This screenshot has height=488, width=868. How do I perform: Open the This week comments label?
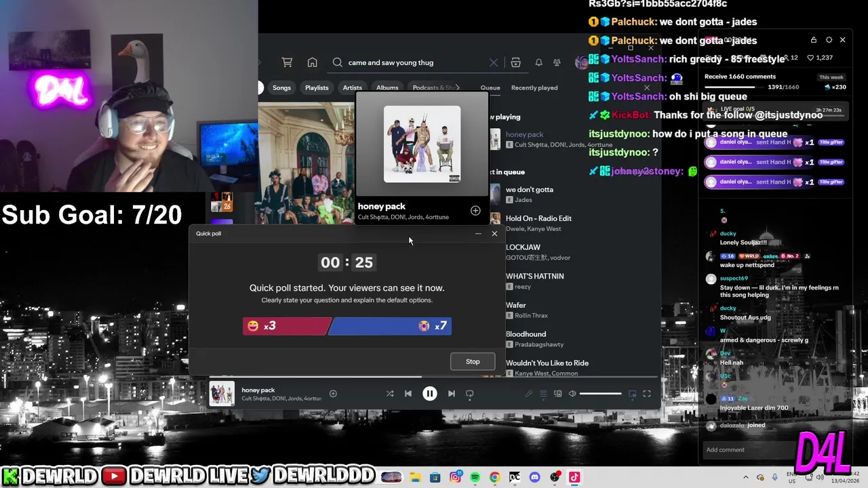pyautogui.click(x=831, y=77)
